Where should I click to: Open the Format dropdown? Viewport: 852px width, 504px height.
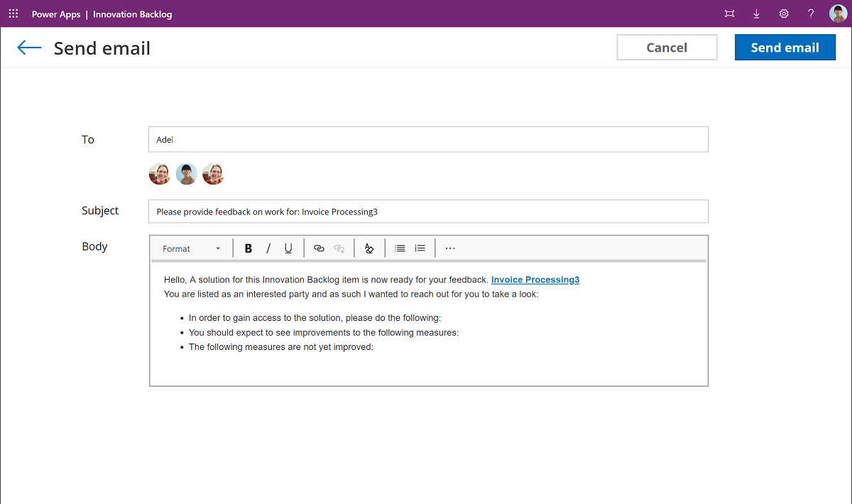point(192,248)
